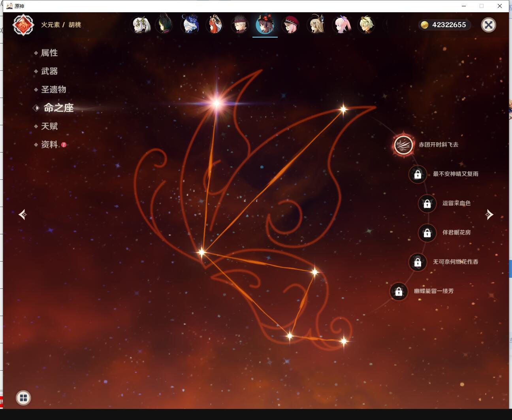Click lock icon for 最不安神晴又复雨
512x420 pixels.
pyautogui.click(x=418, y=174)
